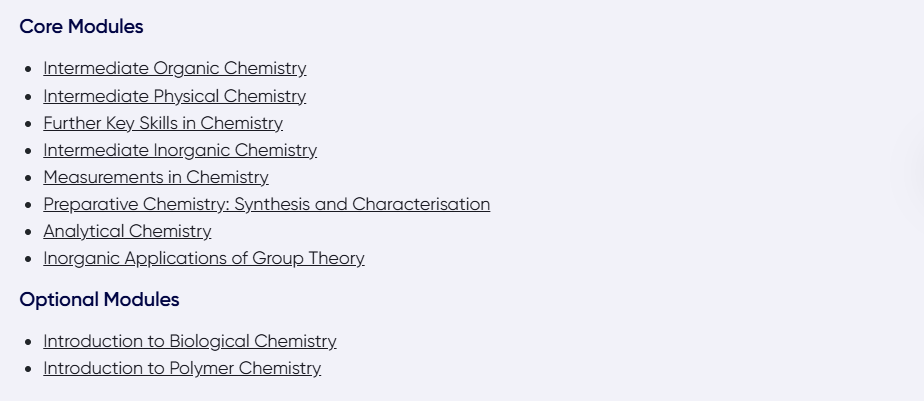Open the Intermediate Organic Chemistry module link
Viewport: 924px width, 401px height.
click(x=174, y=69)
